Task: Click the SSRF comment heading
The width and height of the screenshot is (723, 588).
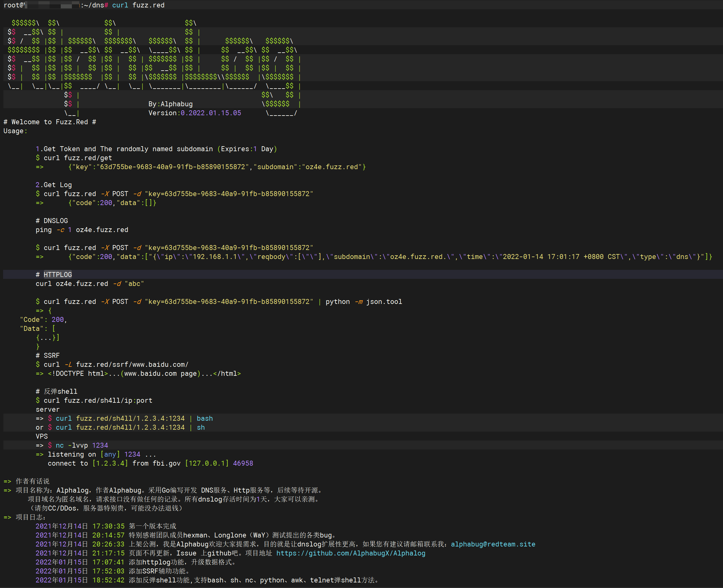Action: pos(48,355)
